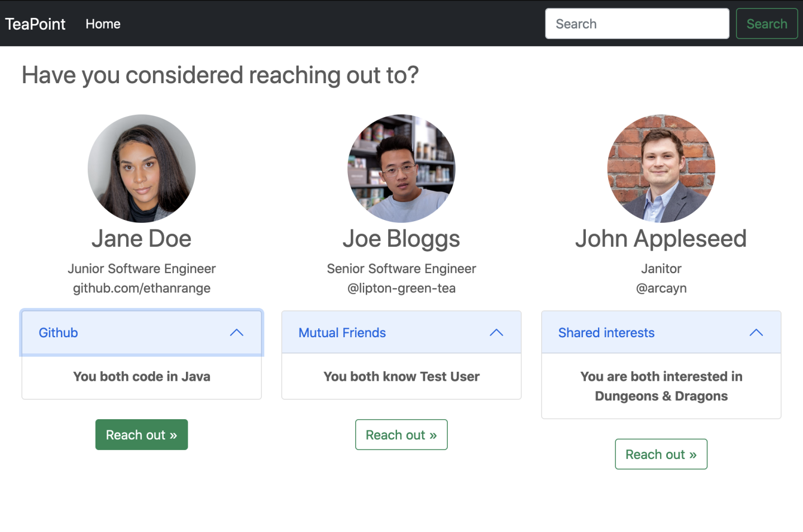Reach out to Joe Bloggs
803x532 pixels.
[401, 435]
